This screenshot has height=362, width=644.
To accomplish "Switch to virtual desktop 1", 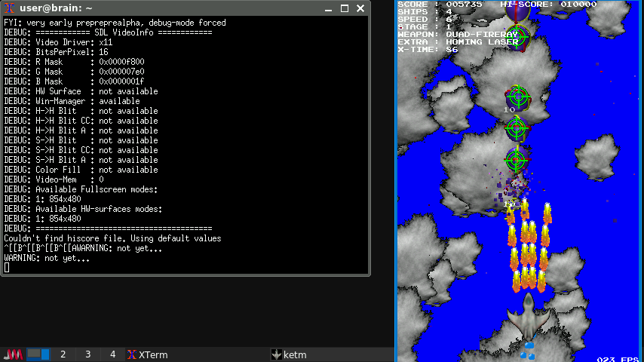I will pyautogui.click(x=38, y=354).
